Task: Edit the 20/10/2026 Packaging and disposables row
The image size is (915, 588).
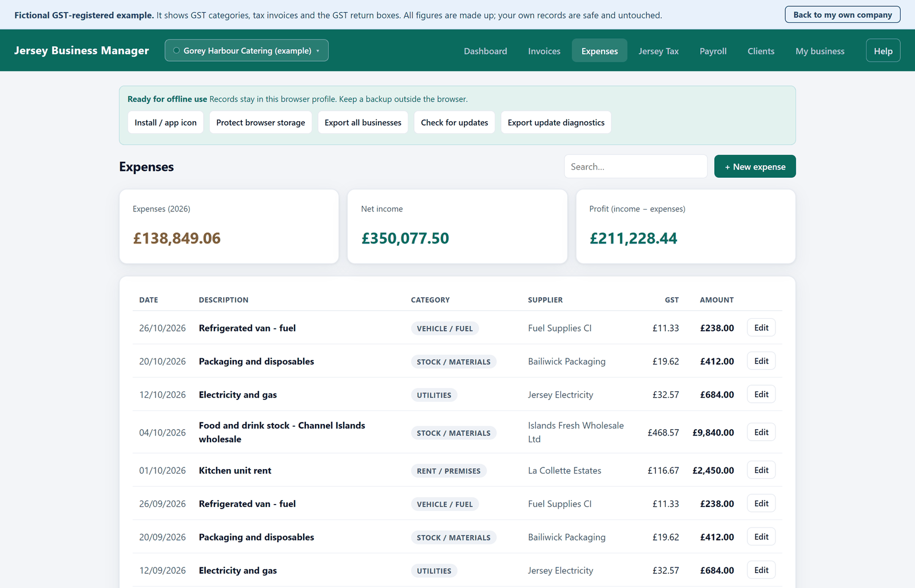Action: (761, 361)
